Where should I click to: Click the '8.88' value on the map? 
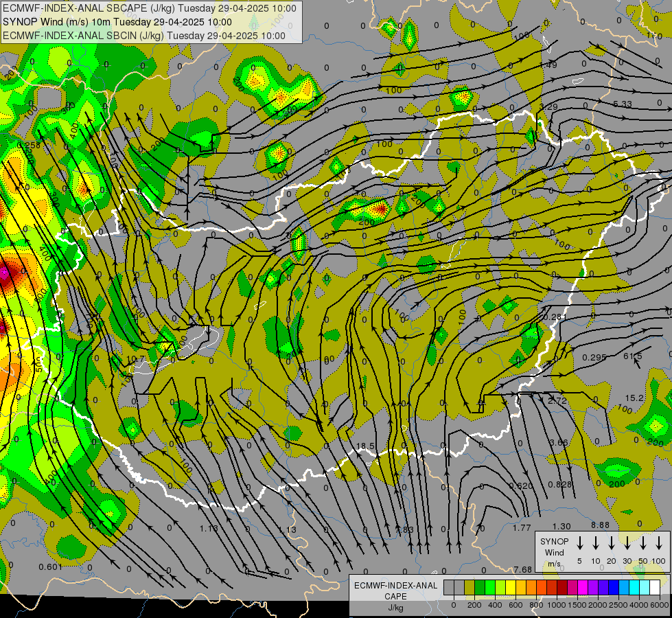click(600, 525)
